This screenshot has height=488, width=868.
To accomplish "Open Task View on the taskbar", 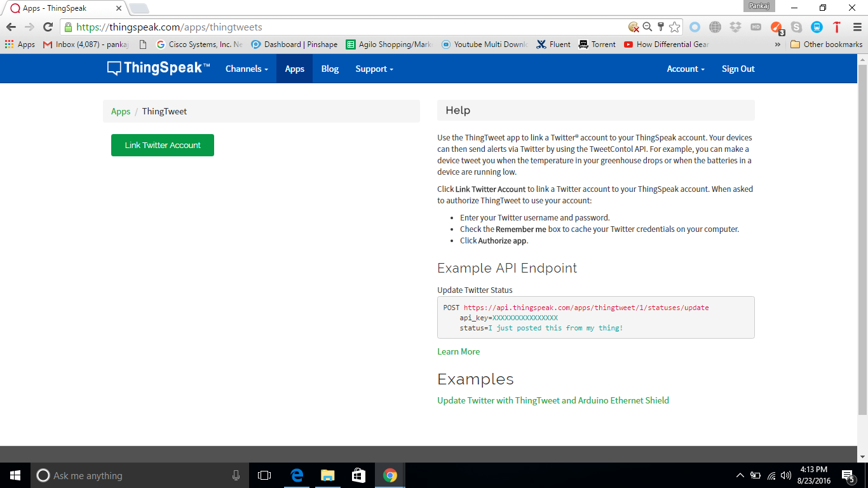I will [264, 475].
